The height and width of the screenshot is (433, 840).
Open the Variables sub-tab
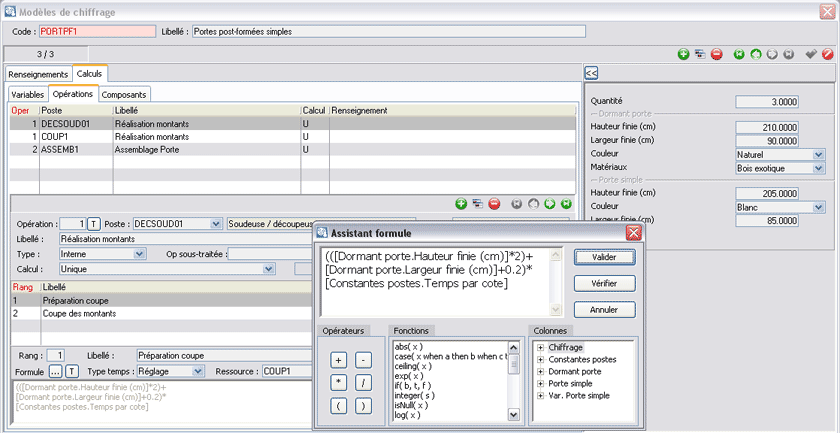click(x=28, y=94)
